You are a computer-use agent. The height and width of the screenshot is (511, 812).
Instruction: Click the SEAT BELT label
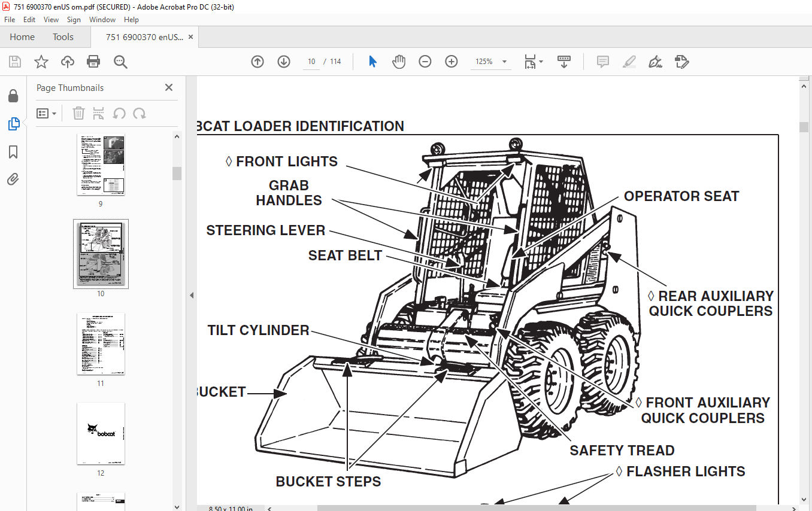point(345,255)
